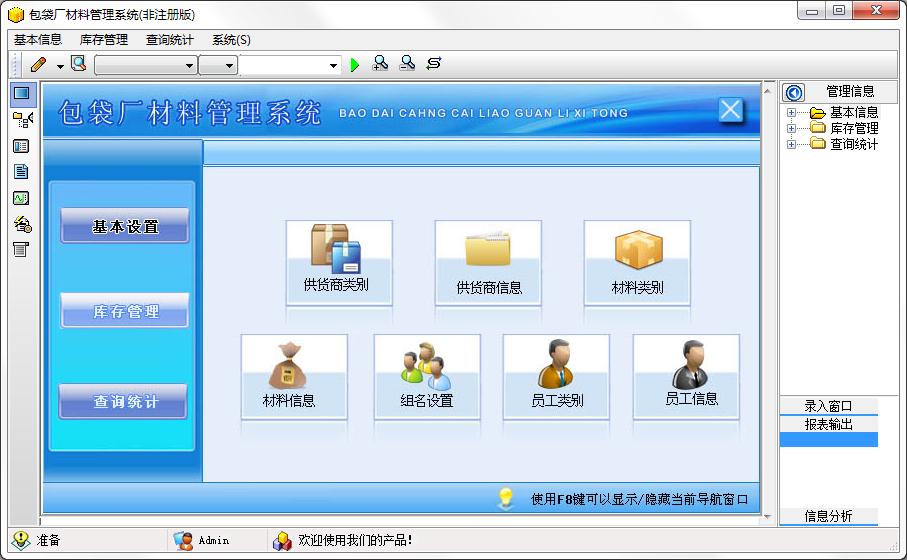Click the scrollbar up arrow of navigation area
Image resolution: width=907 pixels, height=560 pixels.
click(x=768, y=91)
